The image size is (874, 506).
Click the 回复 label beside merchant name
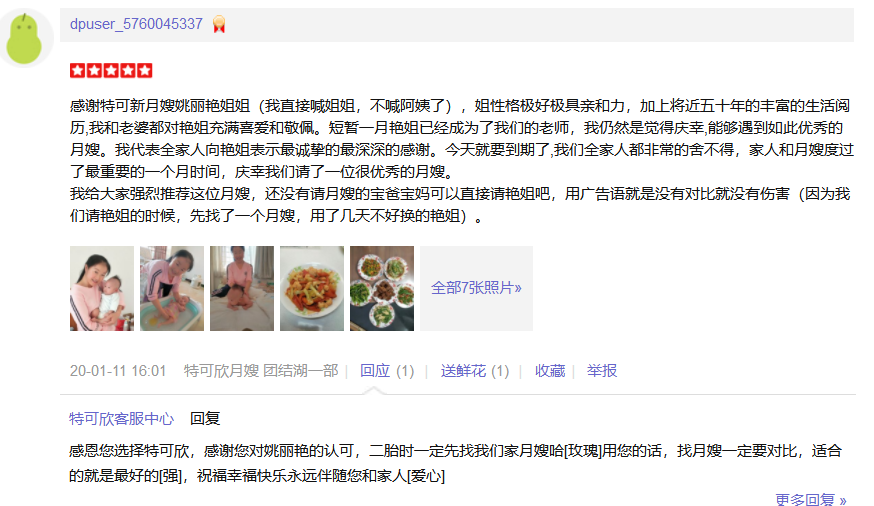tap(205, 419)
